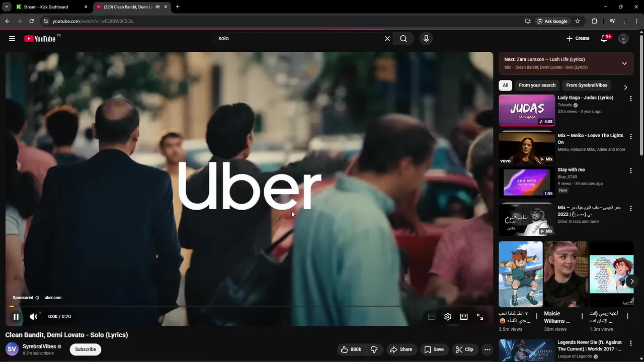Screen dimensions: 644x362
Task: Open the notifications bell
Action: tap(605, 39)
